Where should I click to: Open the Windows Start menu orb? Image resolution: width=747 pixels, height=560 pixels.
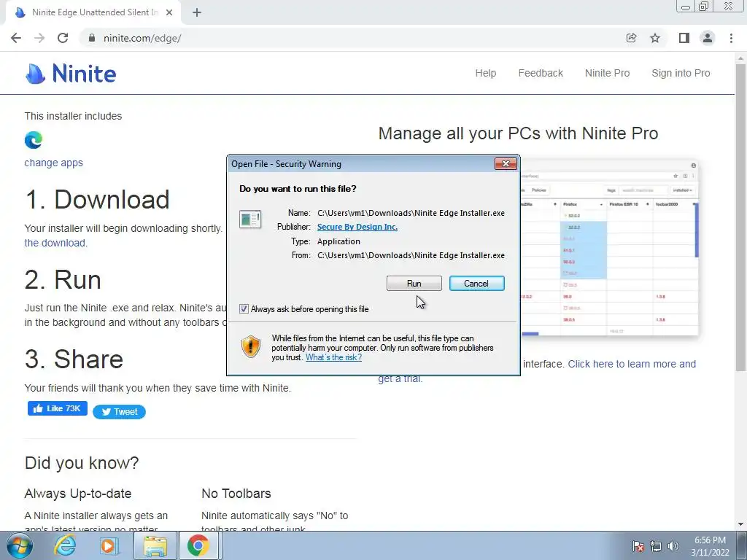(20, 545)
